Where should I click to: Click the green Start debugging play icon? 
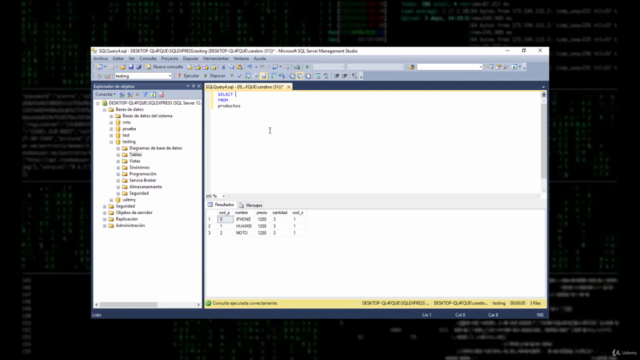point(307,67)
